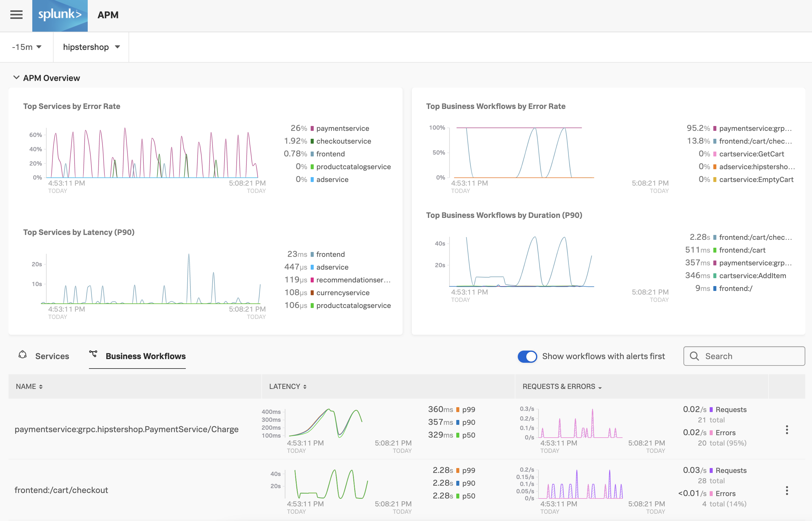Focus the Search input field
This screenshot has height=521, width=812.
pos(744,356)
